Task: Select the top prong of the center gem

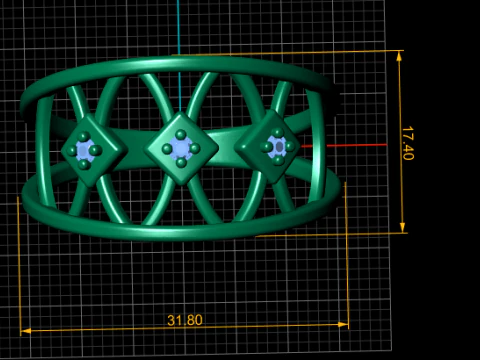Action: click(x=181, y=135)
